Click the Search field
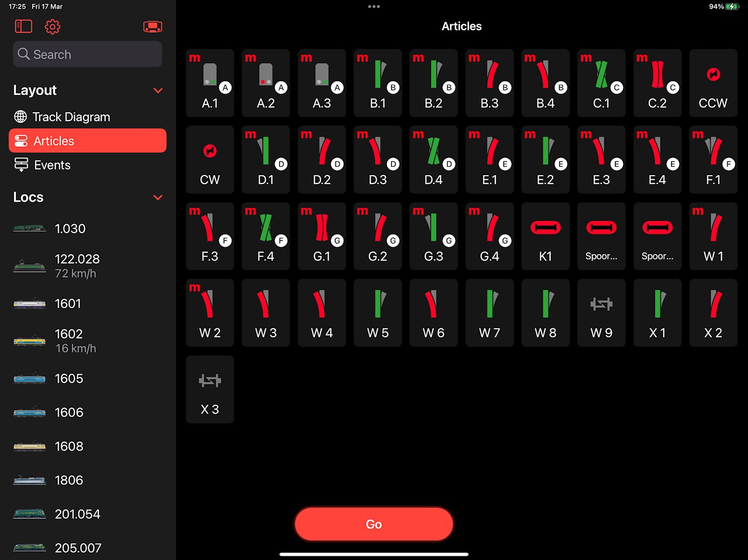This screenshot has width=748, height=560. [88, 54]
